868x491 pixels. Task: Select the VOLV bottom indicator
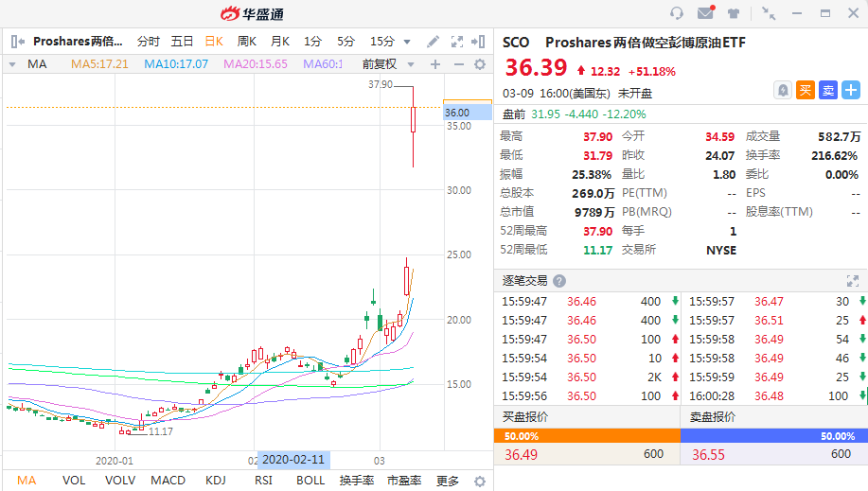click(120, 481)
